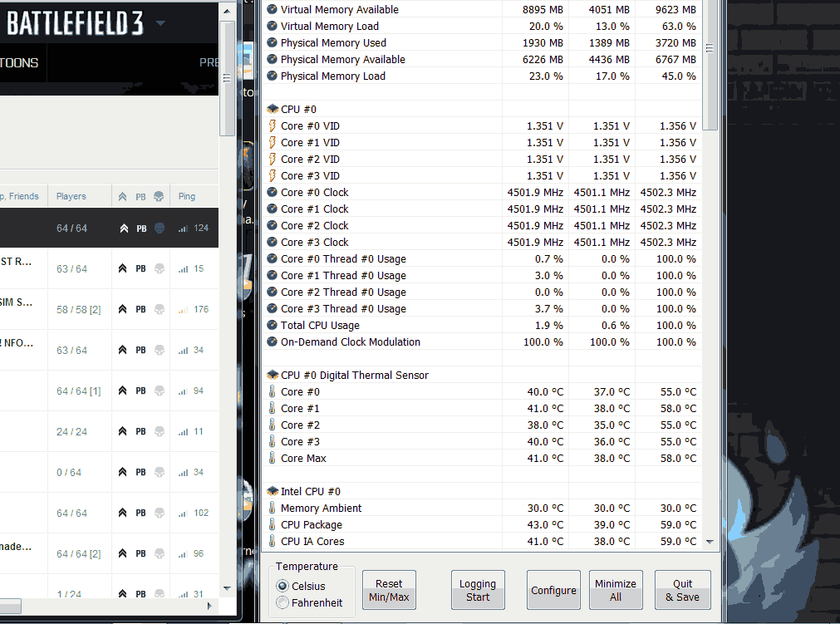Click the PB icon on ping 96 row
This screenshot has height=624, width=840.
[141, 553]
